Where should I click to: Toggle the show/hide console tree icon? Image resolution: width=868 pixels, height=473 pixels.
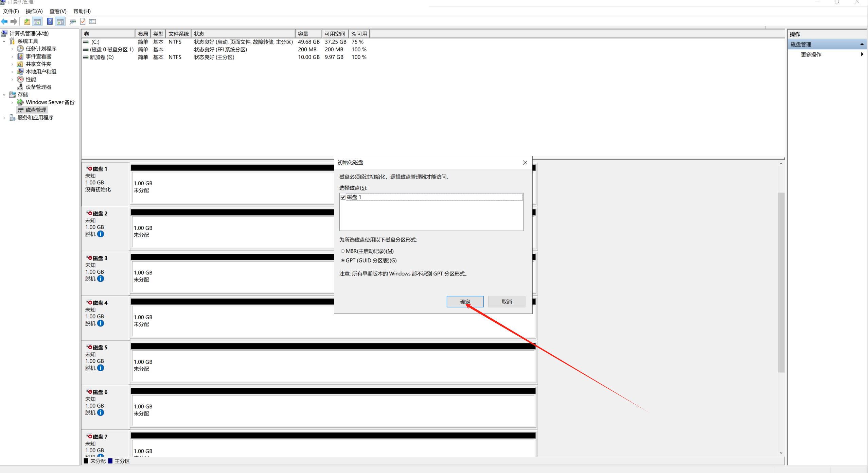[x=37, y=21]
